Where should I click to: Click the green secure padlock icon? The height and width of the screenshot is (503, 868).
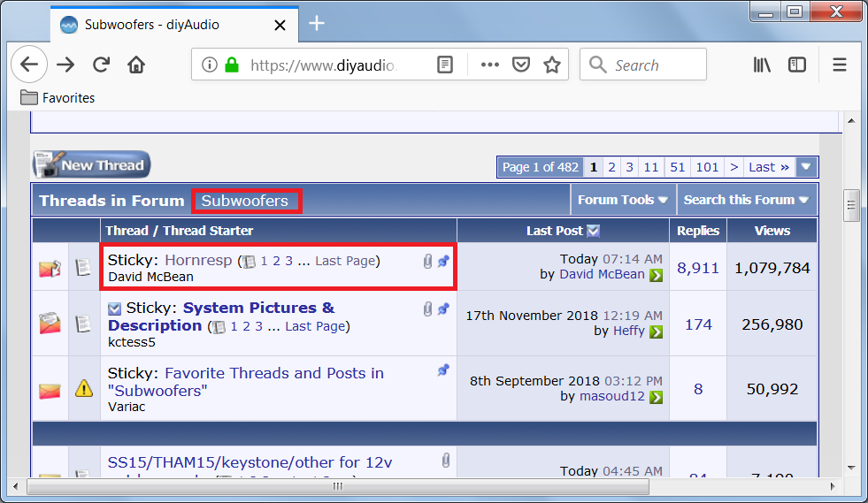(232, 65)
